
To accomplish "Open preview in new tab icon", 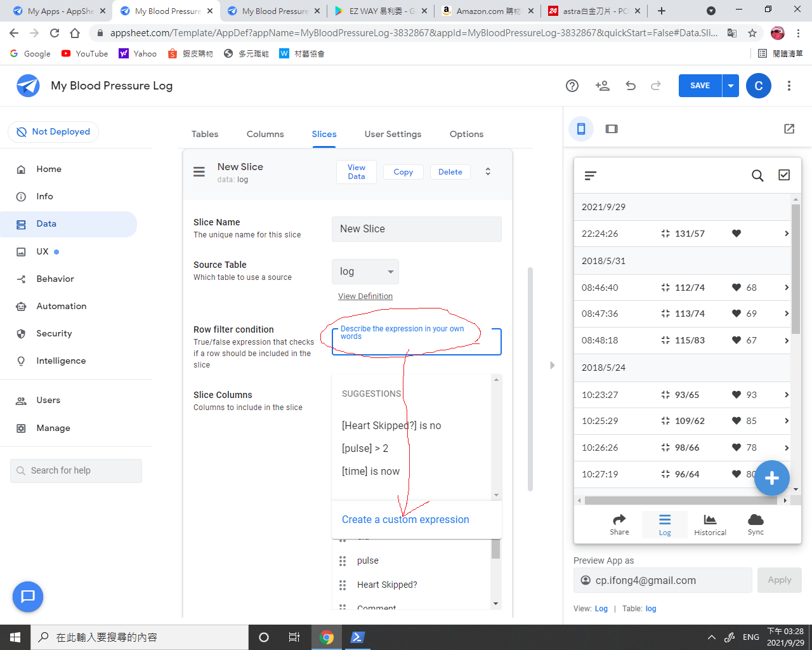I will [789, 129].
